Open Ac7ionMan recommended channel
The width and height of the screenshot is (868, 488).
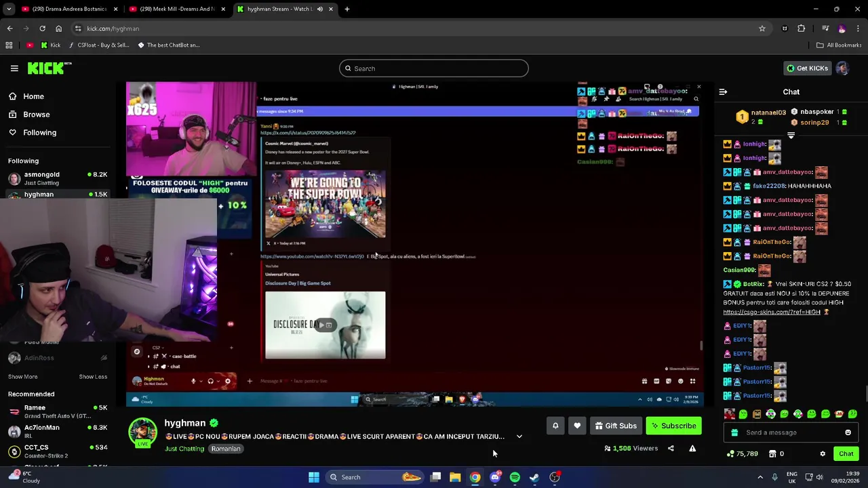point(58,431)
